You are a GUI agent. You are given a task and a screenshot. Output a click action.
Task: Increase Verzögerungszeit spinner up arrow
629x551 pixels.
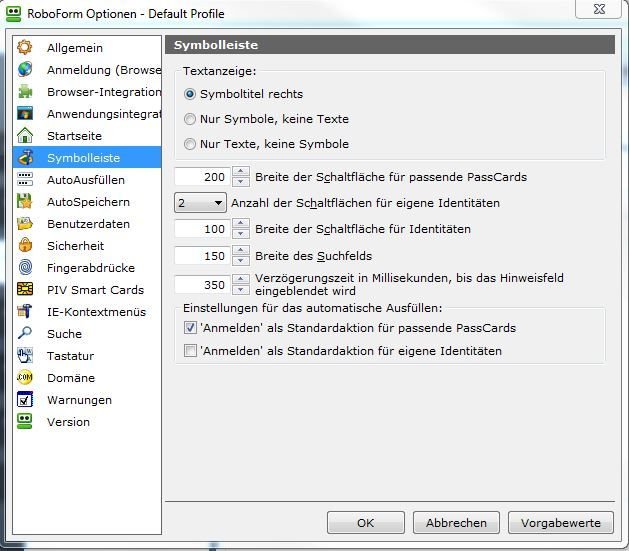(241, 279)
